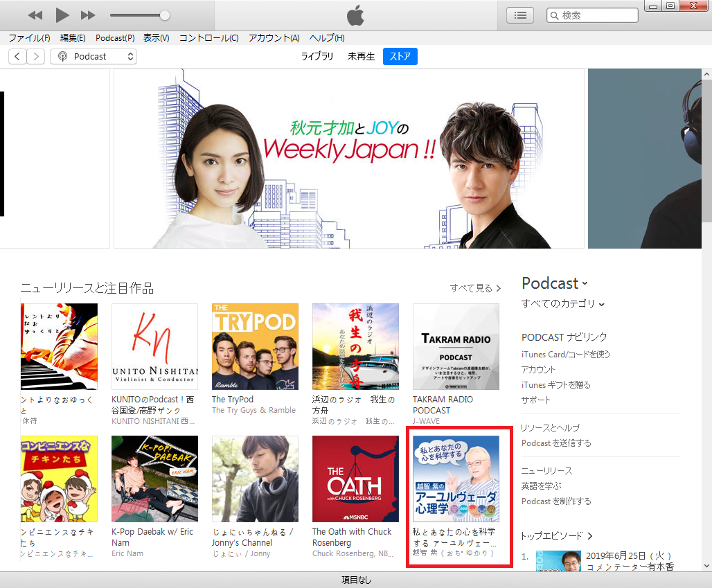Click the magnifier icon in search box
Viewport: 712px width, 588px height.
[555, 15]
